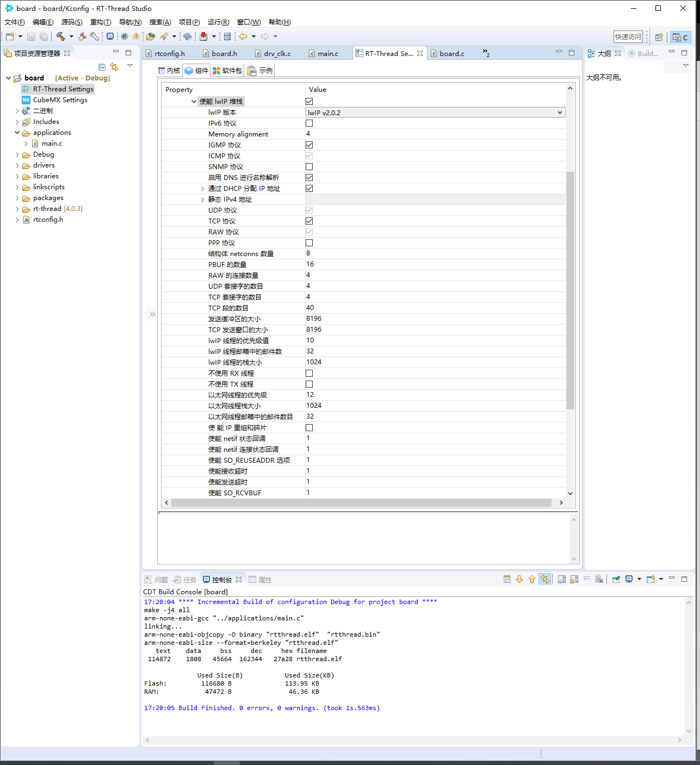700x765 pixels.
Task: Toggle link with editor in project explorer
Action: 114,67
